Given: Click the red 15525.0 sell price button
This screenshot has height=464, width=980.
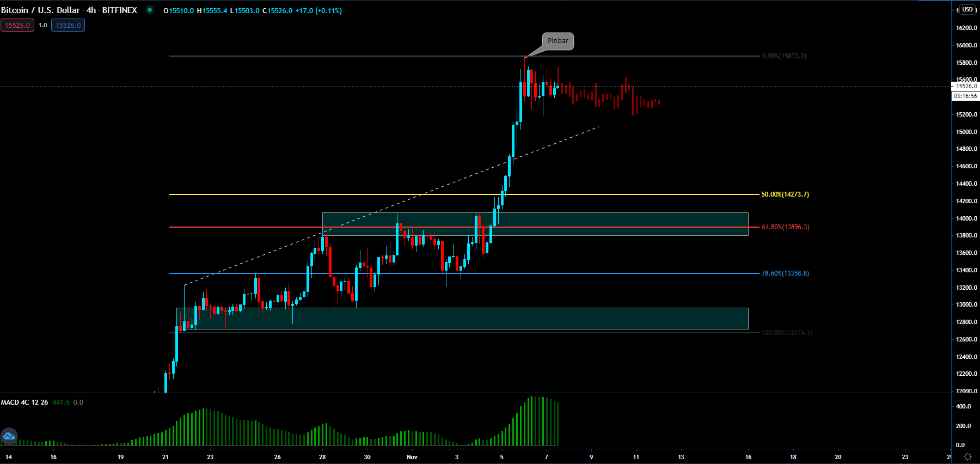Looking at the screenshot, I should click(x=17, y=25).
